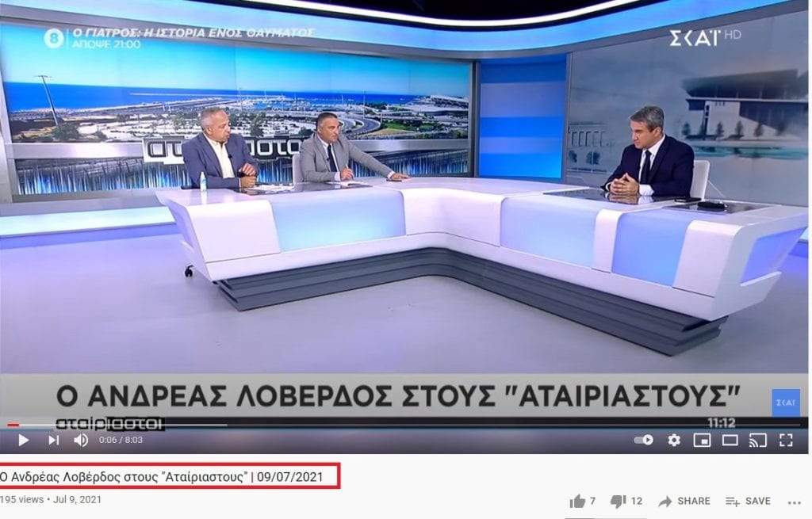812x519 pixels.
Task: Click the 195 views count
Action: pos(21,500)
